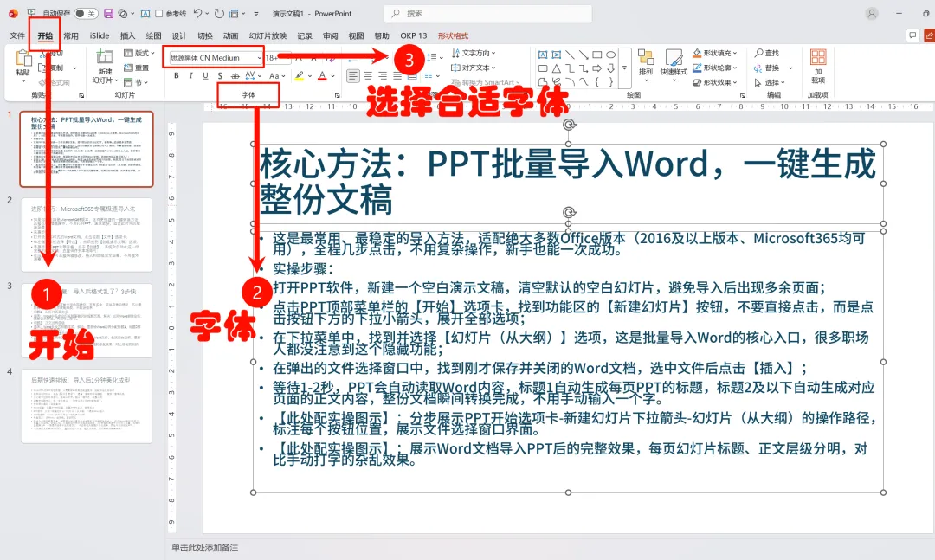Toggle the AutoSave (自动保存) switch

[x=86, y=13]
